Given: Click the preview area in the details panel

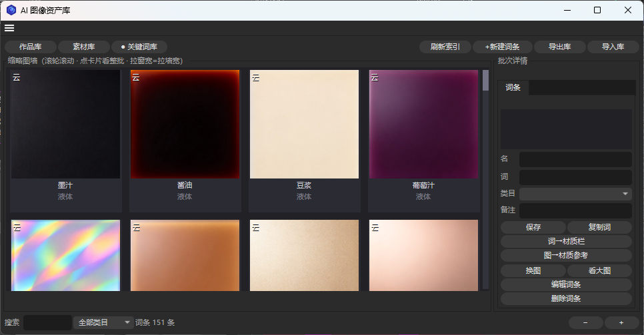Looking at the screenshot, I should pyautogui.click(x=566, y=129).
